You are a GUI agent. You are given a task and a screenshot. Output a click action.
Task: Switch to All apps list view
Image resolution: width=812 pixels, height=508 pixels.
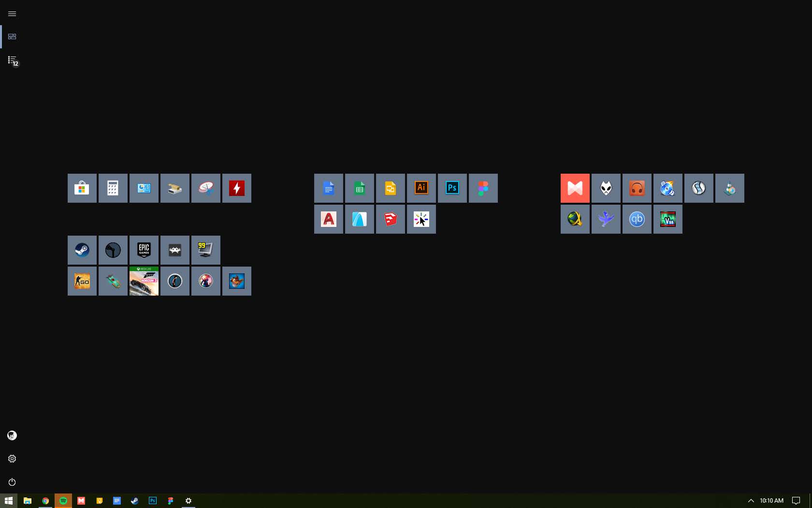coord(12,60)
